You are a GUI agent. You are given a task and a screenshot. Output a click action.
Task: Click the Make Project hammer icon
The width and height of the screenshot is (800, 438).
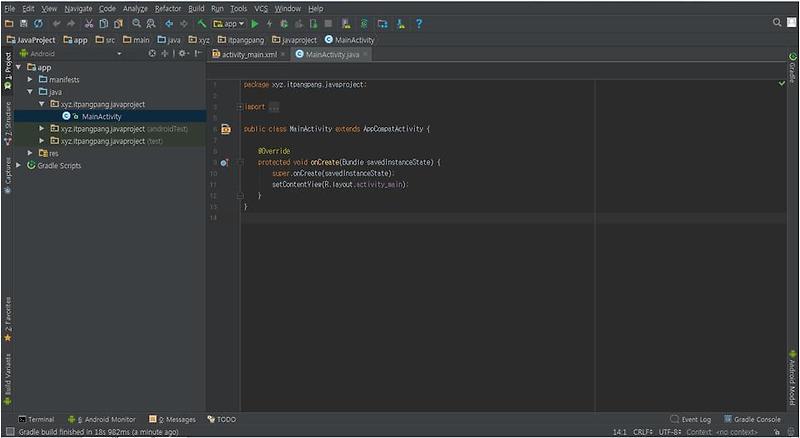[x=202, y=23]
